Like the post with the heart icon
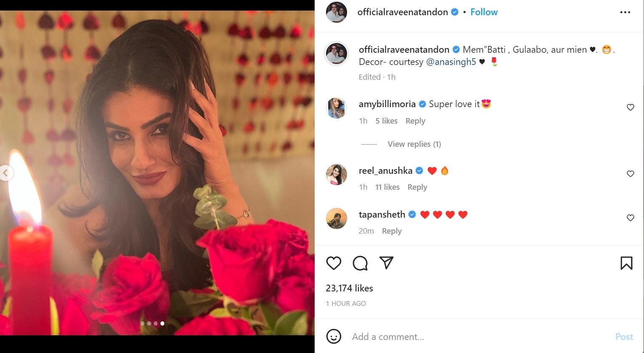Screen dimensions: 644x353 pyautogui.click(x=334, y=263)
